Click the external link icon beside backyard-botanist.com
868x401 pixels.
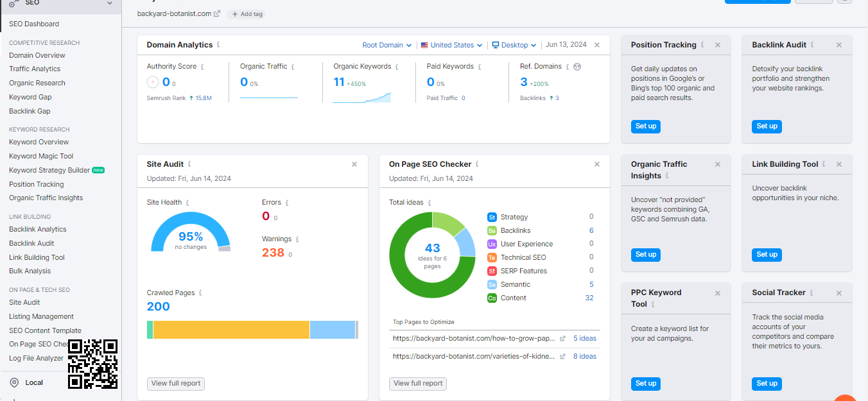tap(217, 13)
